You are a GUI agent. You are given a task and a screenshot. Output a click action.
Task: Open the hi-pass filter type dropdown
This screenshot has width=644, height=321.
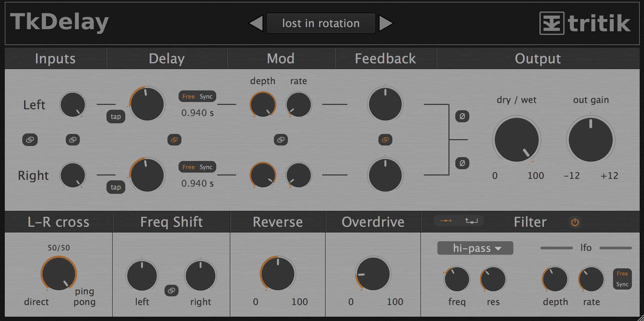point(475,248)
